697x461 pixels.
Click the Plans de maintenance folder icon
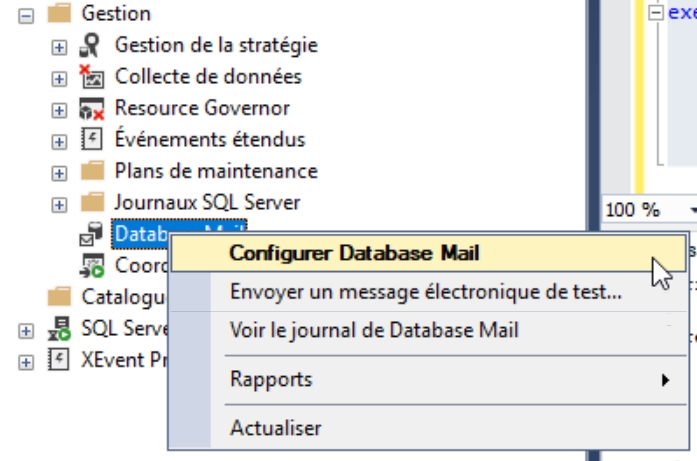pos(92,171)
